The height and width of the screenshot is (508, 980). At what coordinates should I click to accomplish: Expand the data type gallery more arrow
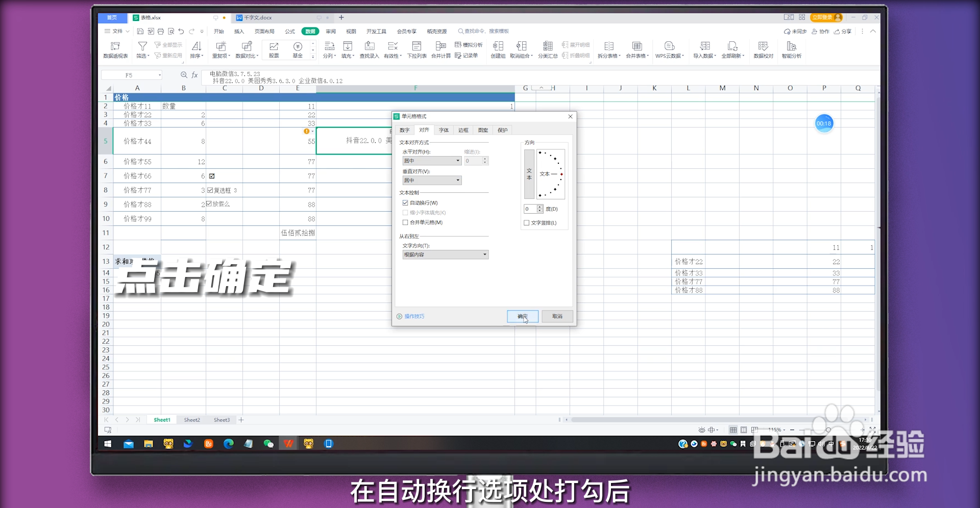313,57
